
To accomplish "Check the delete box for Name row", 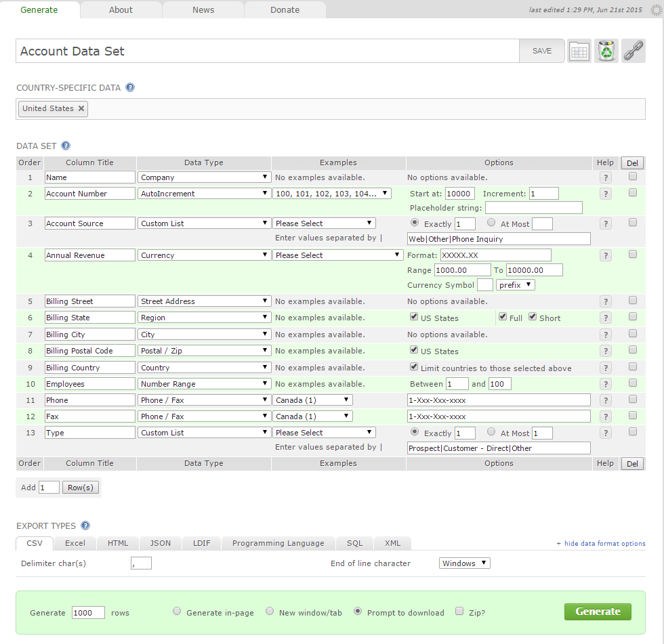I will click(633, 176).
